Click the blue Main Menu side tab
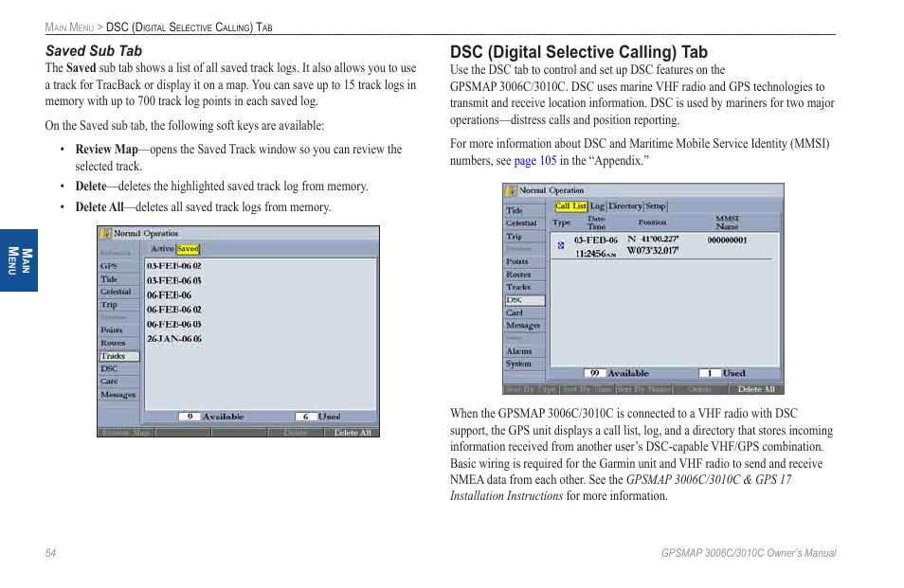 (19, 260)
